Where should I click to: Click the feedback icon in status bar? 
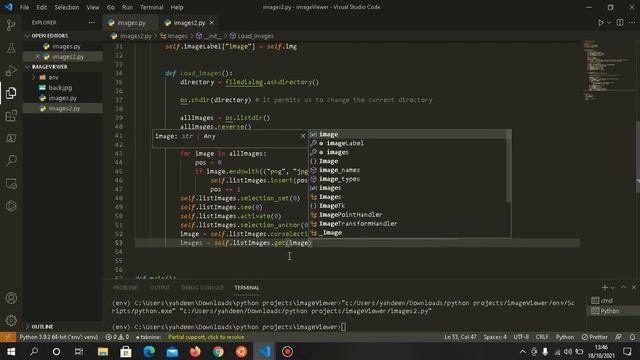[618, 337]
